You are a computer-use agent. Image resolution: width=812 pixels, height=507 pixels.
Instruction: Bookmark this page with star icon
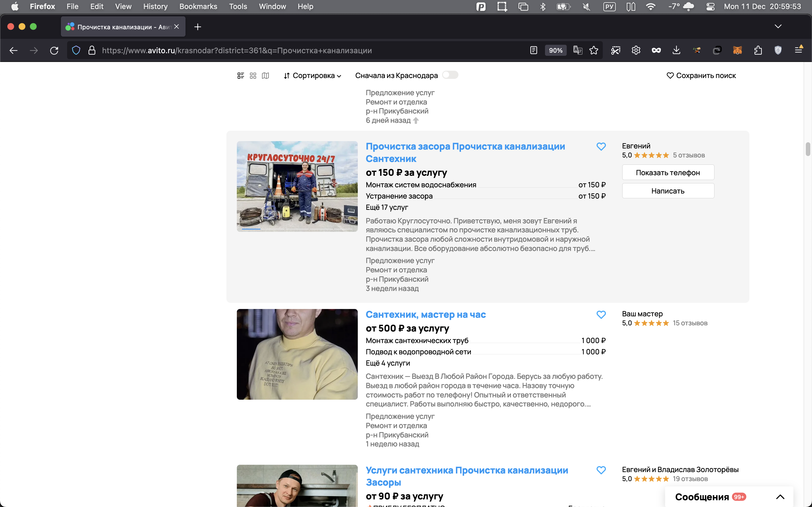point(593,50)
